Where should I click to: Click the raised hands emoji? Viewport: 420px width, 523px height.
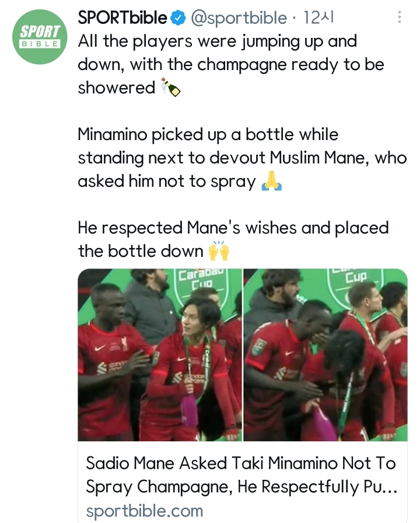click(x=219, y=251)
